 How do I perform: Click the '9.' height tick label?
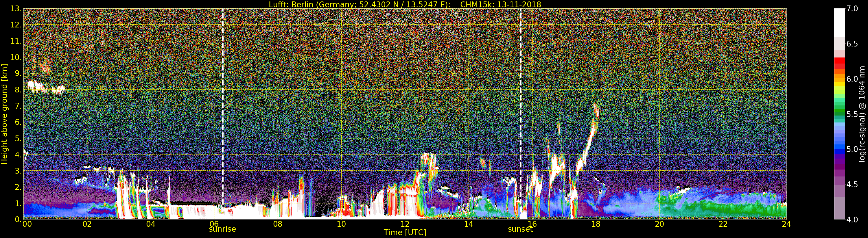(18, 73)
